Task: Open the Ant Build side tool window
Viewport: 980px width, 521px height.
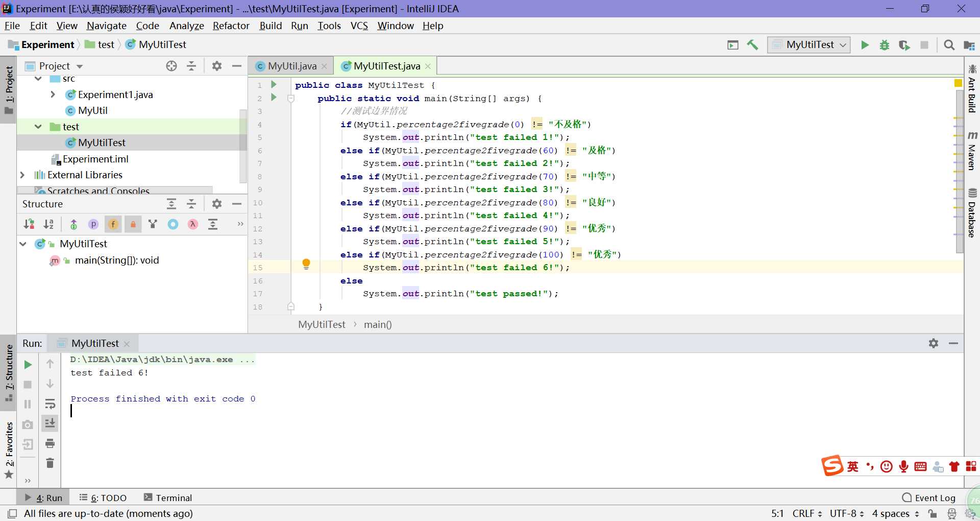Action: (972, 88)
